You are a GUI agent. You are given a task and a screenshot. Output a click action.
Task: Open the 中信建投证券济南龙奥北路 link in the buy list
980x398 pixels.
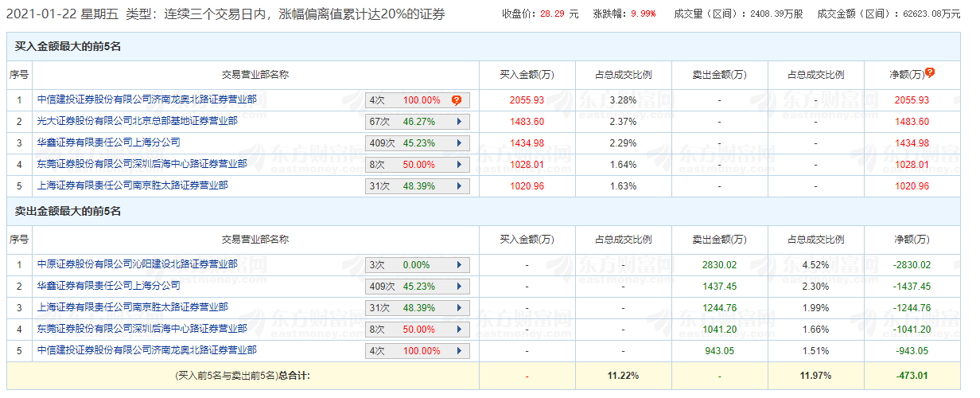[147, 99]
